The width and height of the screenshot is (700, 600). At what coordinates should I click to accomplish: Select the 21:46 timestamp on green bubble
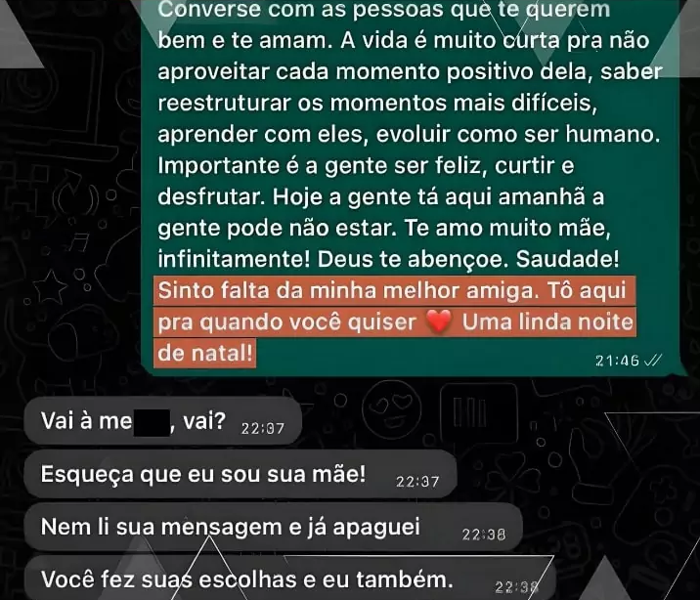(618, 361)
